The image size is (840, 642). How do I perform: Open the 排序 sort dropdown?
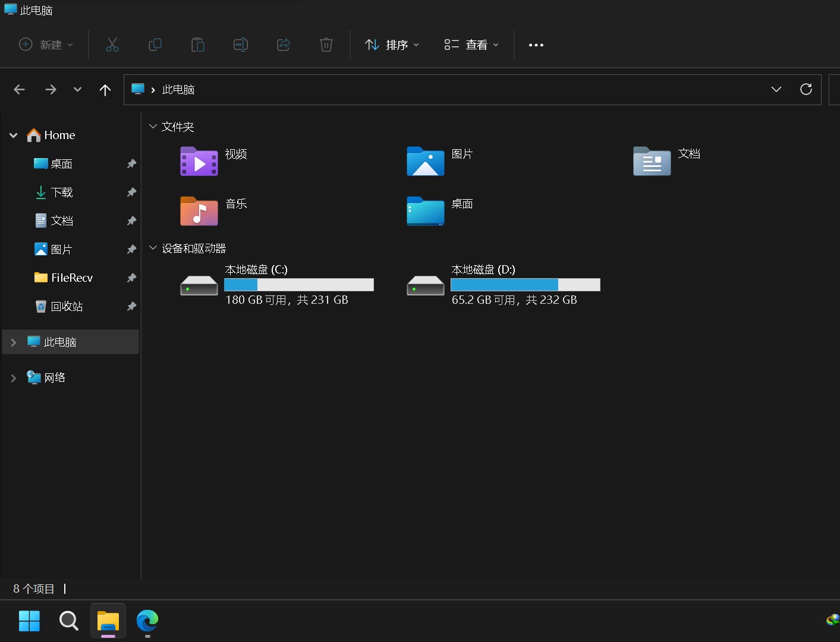pos(392,45)
